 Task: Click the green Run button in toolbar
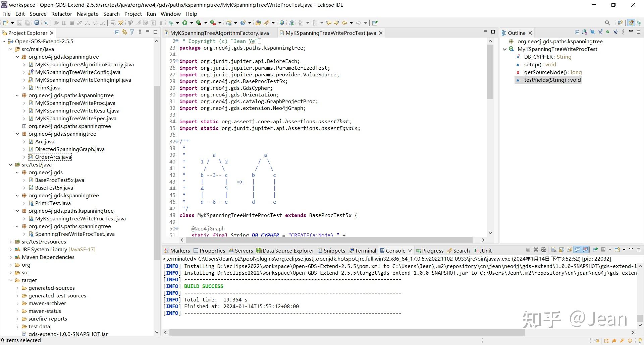point(184,23)
